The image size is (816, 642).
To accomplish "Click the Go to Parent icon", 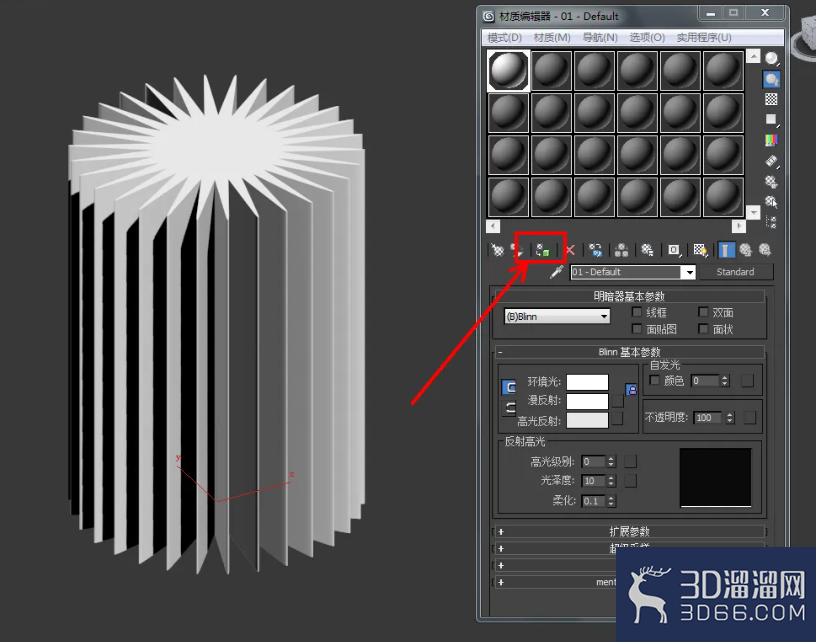I will point(746,250).
